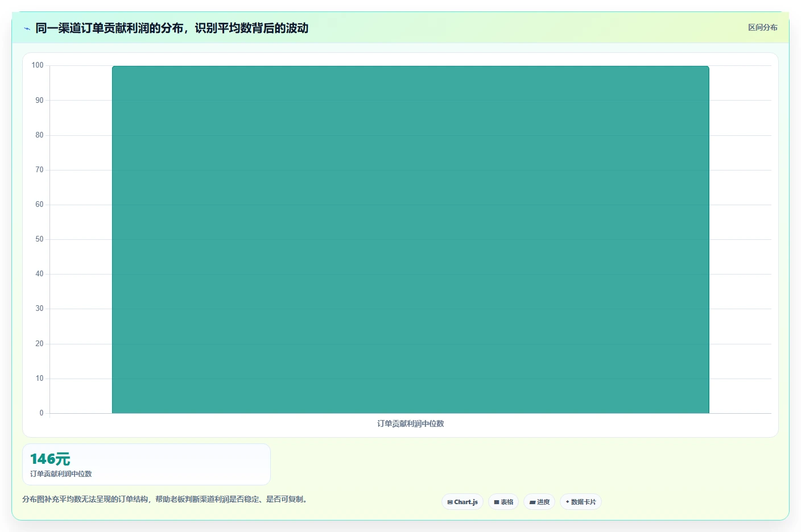Click the y-axis tick label 50
This screenshot has width=801, height=532.
coord(39,239)
